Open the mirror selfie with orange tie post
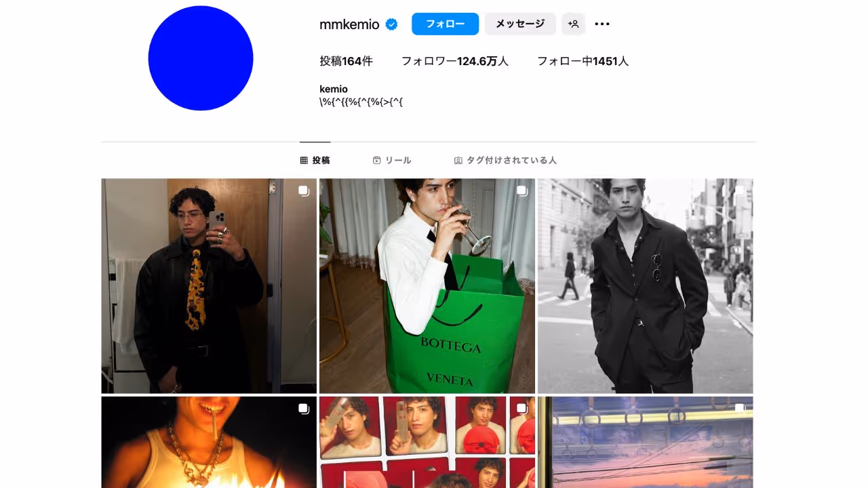The width and height of the screenshot is (868, 488). pyautogui.click(x=209, y=286)
